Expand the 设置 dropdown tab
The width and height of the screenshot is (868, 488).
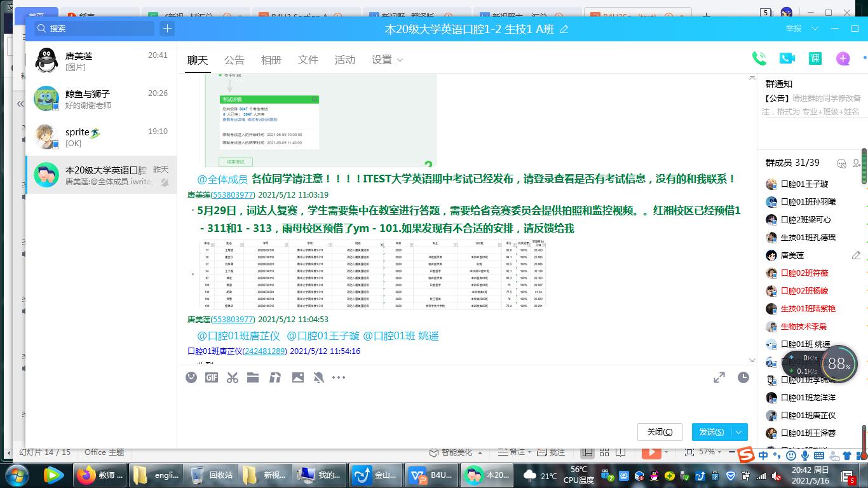click(x=388, y=60)
